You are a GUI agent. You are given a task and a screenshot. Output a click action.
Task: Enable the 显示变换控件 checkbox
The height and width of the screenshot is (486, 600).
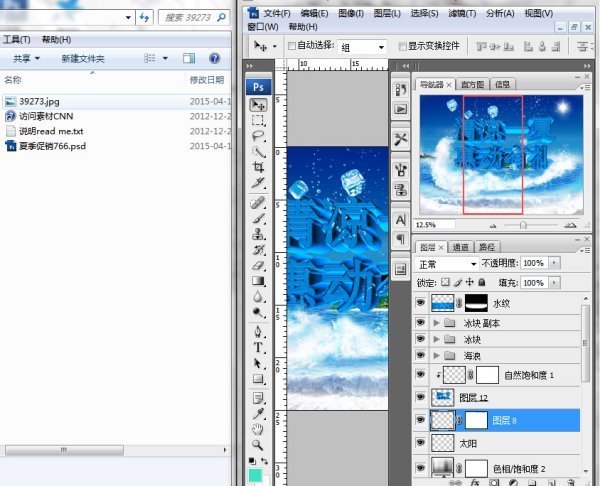coord(401,47)
